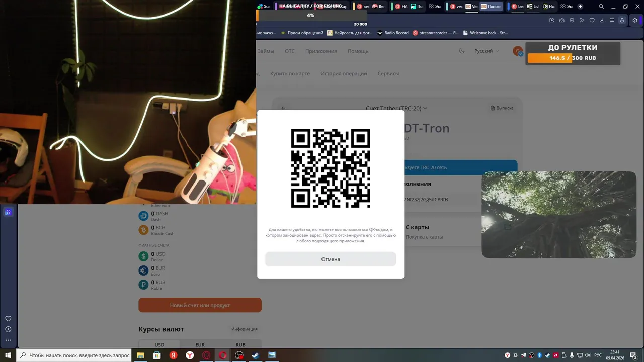
Task: Open the Windows Start menu
Action: coord(8,355)
